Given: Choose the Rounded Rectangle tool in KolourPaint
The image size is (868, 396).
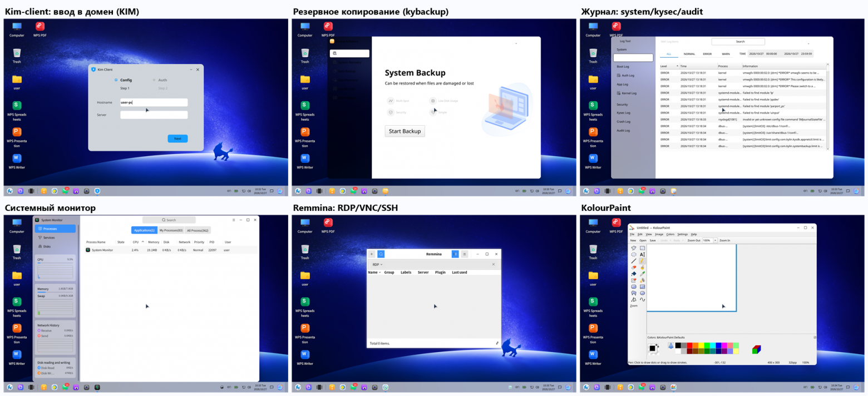Looking at the screenshot, I should [634, 287].
